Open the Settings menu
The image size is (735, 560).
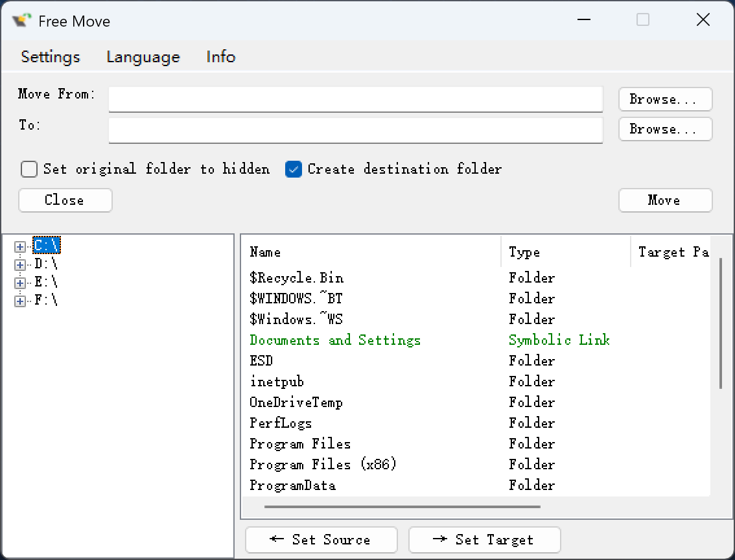click(51, 57)
